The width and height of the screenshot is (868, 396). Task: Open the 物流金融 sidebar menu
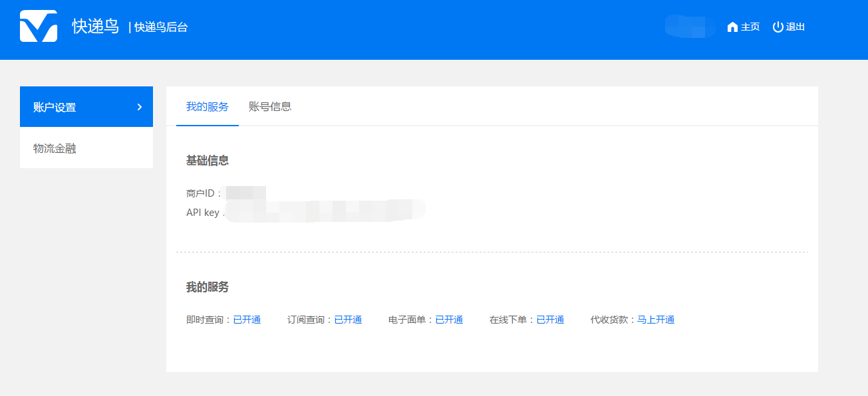pos(86,148)
